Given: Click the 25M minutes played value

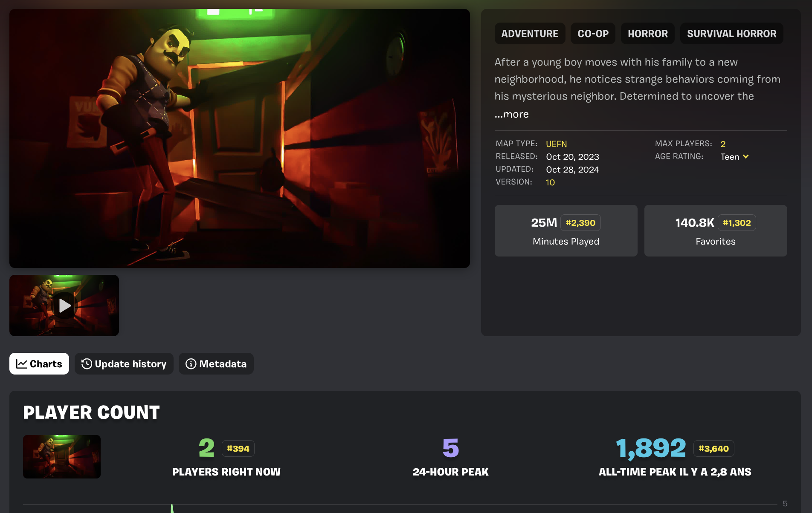Looking at the screenshot, I should point(544,223).
